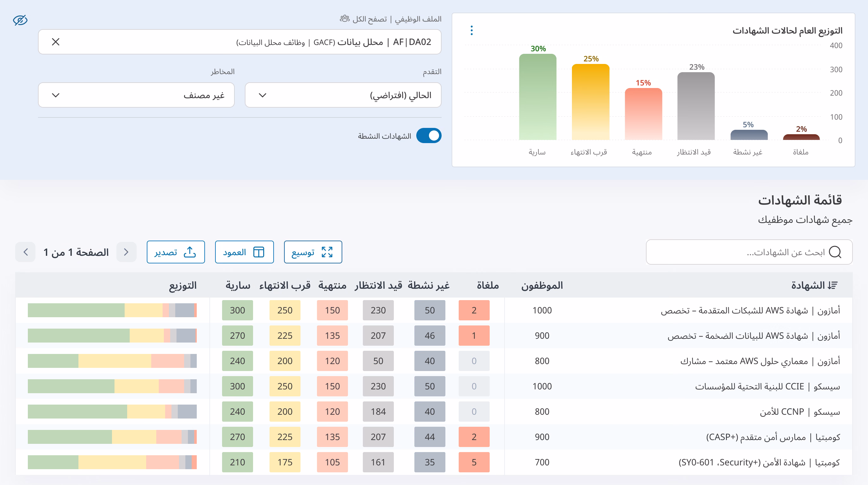This screenshot has height=485, width=868.
Task: Click the غير نشطة column header
Action: click(x=429, y=285)
